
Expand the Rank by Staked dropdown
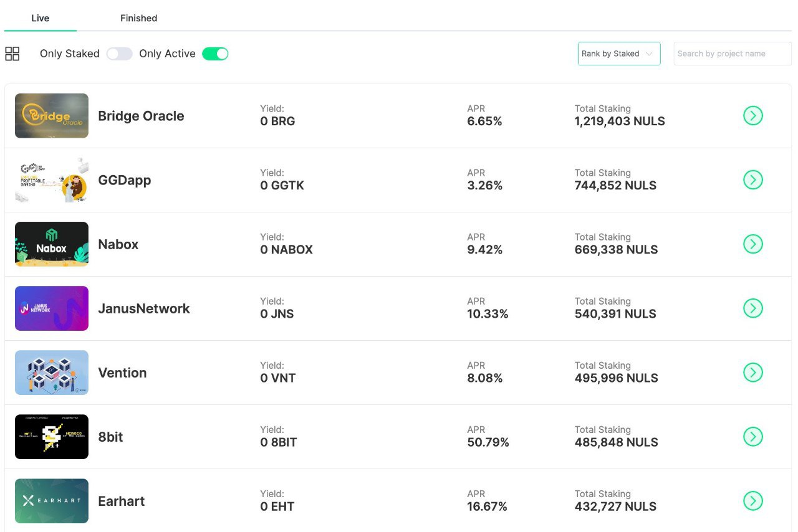click(x=618, y=54)
